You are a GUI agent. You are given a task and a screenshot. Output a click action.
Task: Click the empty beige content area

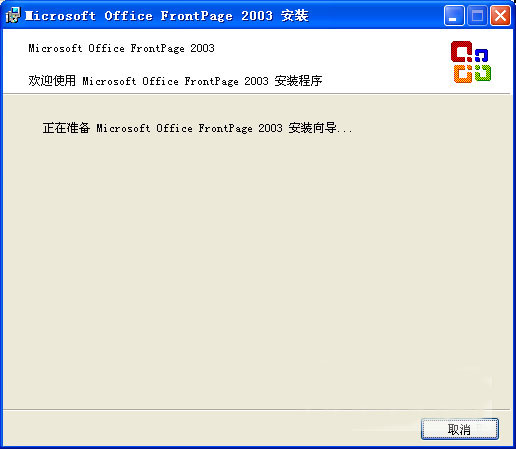(x=257, y=267)
